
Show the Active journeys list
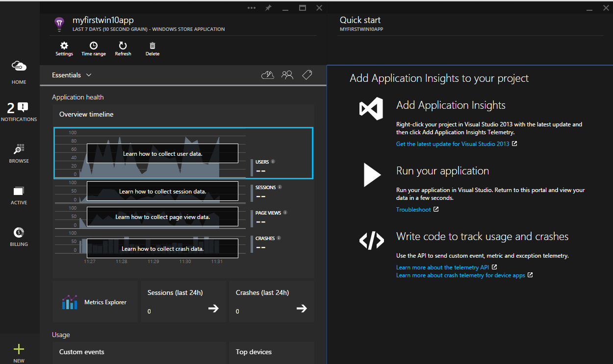[x=19, y=195]
